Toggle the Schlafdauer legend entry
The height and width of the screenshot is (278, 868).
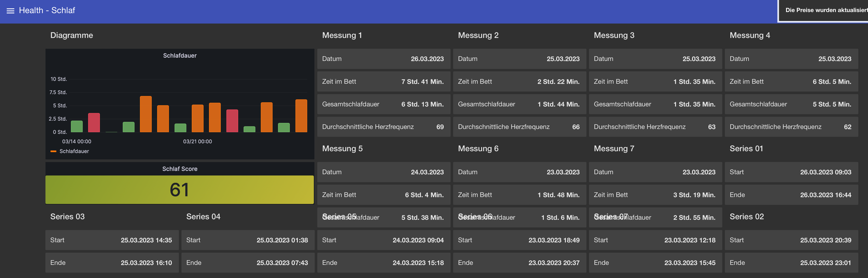[74, 151]
